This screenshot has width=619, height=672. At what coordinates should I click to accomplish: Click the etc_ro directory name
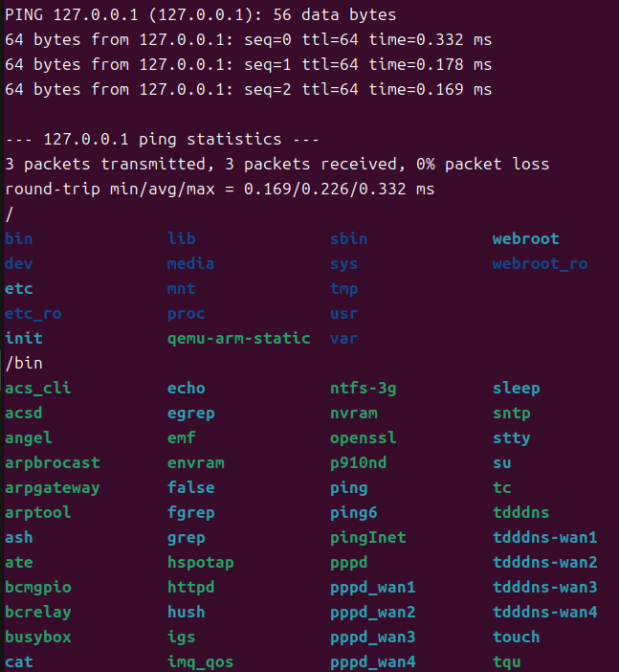click(x=33, y=313)
